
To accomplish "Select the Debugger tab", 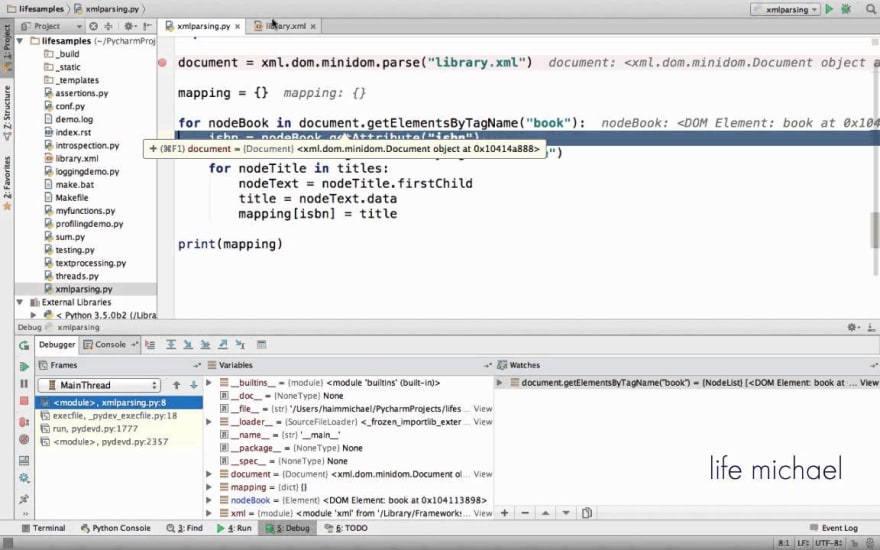I will pos(57,345).
